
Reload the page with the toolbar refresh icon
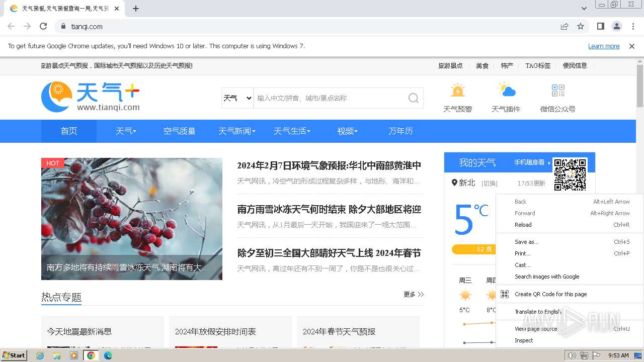[x=43, y=26]
